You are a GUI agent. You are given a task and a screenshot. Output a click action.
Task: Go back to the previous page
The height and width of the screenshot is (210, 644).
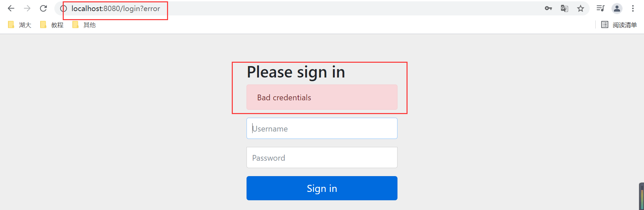point(11,8)
